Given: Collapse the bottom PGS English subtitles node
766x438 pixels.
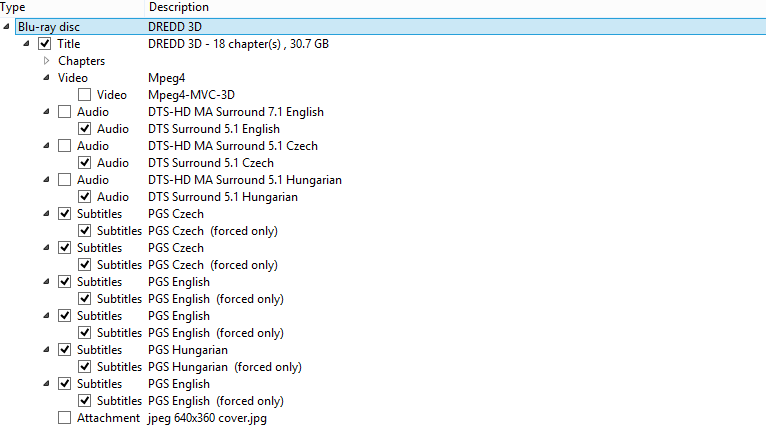Looking at the screenshot, I should point(46,383).
